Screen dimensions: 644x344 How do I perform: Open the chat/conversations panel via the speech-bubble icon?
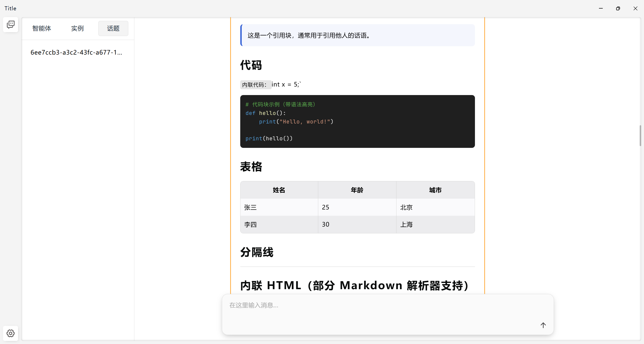pos(10,24)
